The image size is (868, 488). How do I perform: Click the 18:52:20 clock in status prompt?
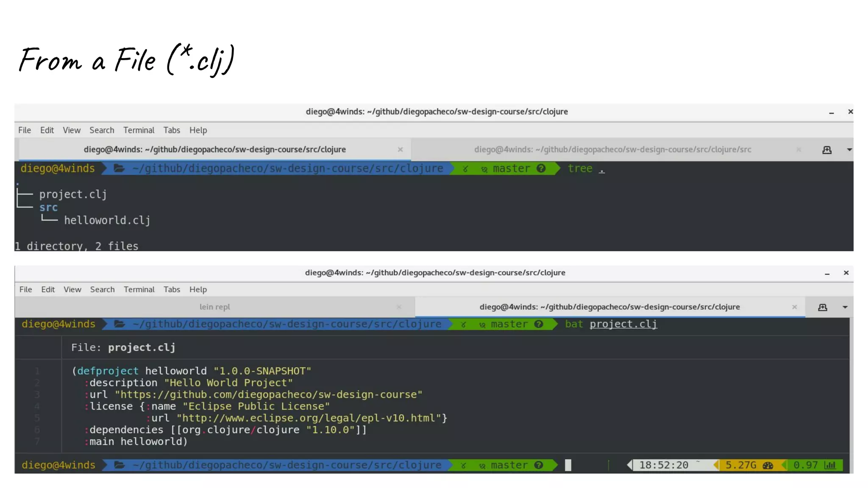664,465
